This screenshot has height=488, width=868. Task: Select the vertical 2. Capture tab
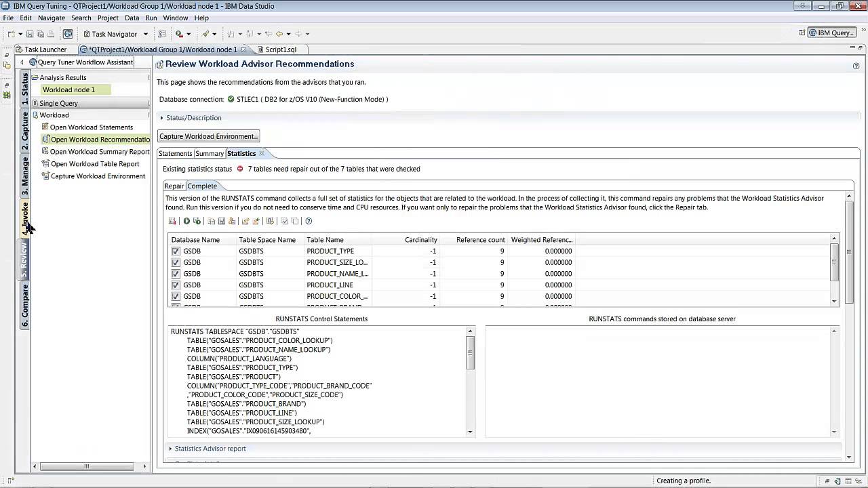pyautogui.click(x=25, y=130)
